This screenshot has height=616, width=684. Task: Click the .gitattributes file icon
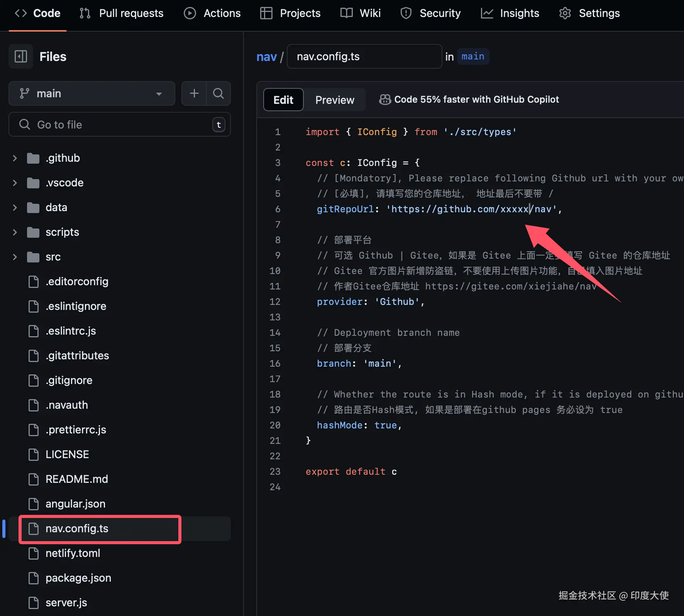(34, 356)
